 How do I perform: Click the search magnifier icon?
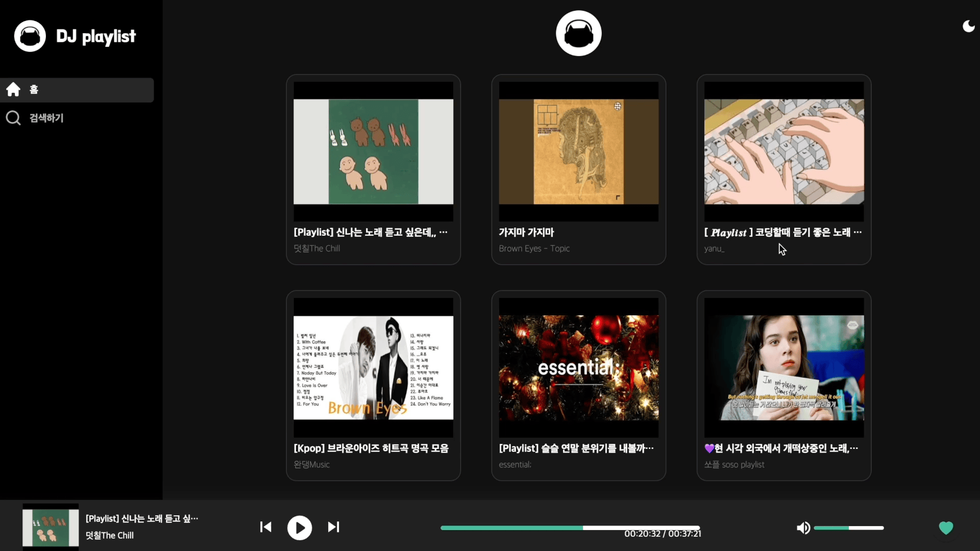tap(13, 118)
